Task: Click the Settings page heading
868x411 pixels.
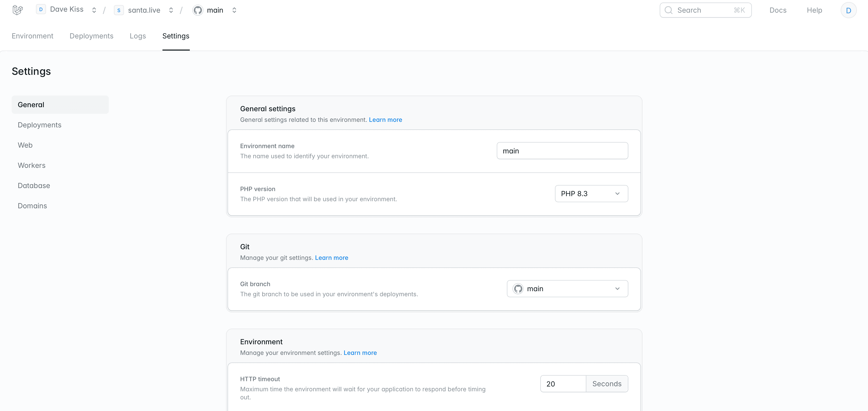Action: 31,71
